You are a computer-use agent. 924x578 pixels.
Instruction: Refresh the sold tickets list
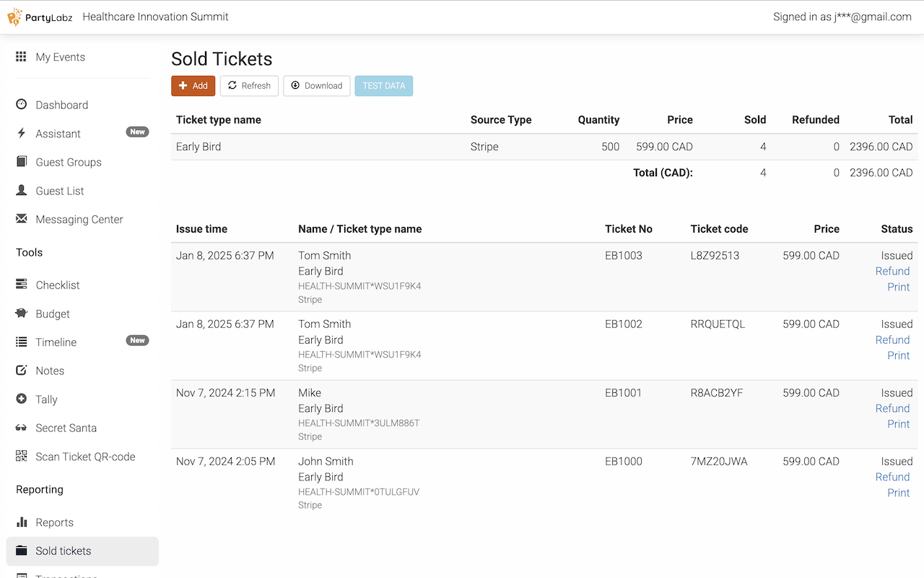coord(249,86)
